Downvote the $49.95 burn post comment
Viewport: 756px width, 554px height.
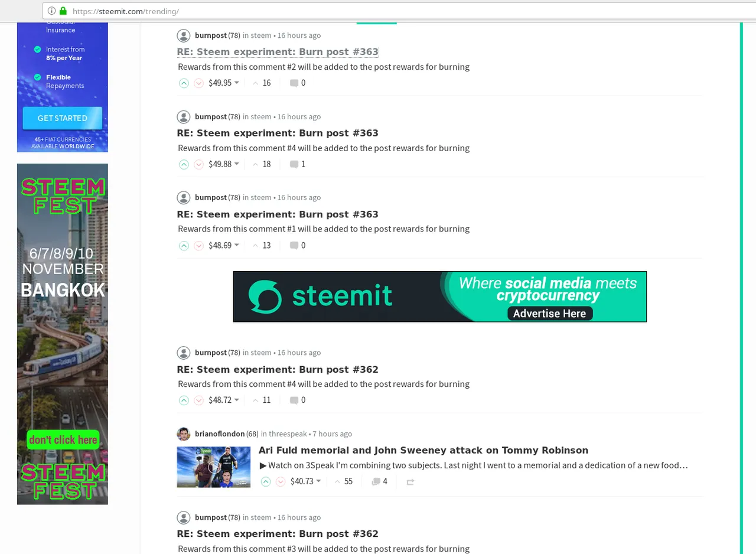[x=199, y=83]
